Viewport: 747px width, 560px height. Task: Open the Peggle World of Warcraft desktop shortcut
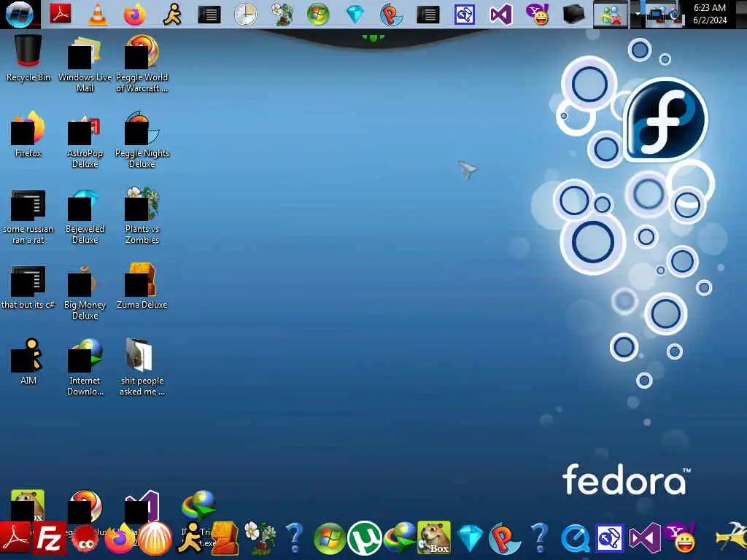click(142, 63)
